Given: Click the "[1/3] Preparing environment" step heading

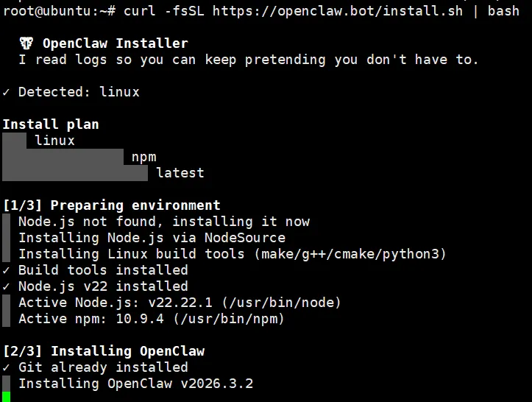Looking at the screenshot, I should [x=112, y=205].
